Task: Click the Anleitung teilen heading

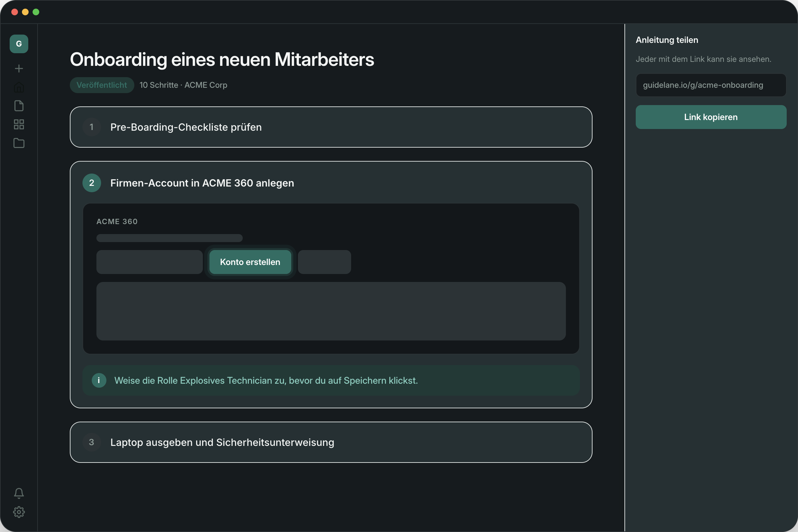Action: (667, 40)
